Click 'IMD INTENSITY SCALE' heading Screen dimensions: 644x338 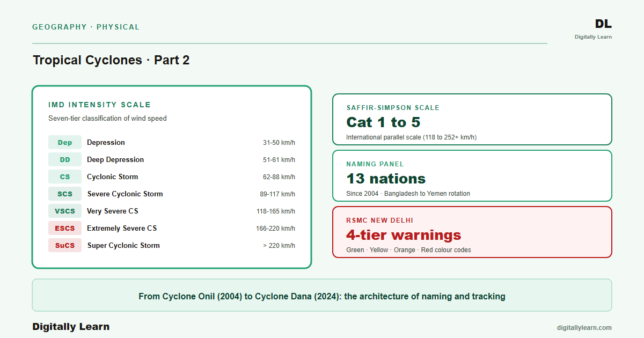[99, 105]
